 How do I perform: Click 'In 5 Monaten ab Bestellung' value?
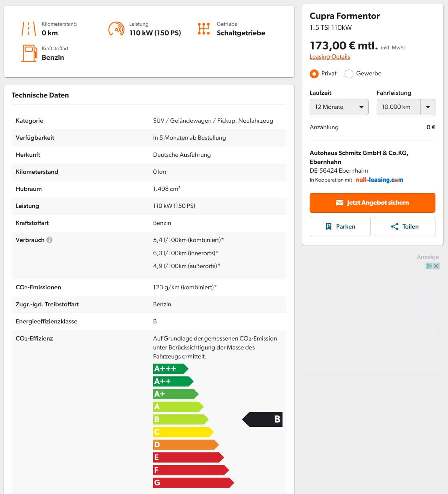coord(189,138)
